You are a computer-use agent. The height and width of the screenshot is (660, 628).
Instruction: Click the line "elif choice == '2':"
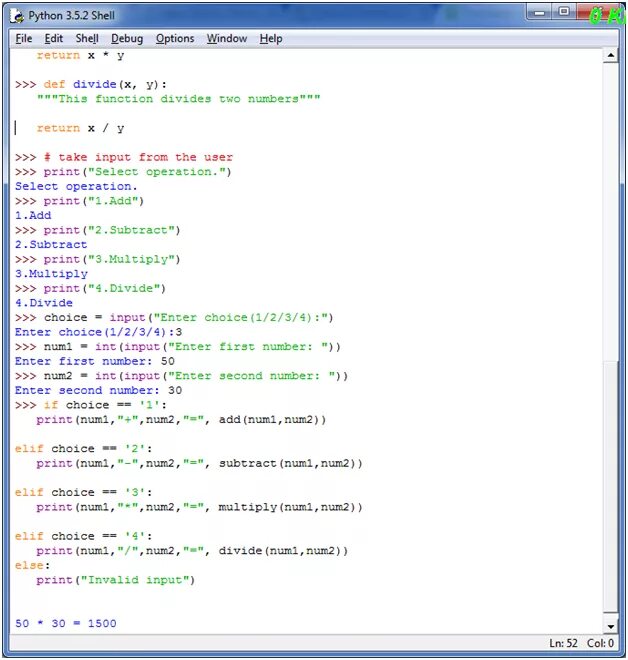83,449
